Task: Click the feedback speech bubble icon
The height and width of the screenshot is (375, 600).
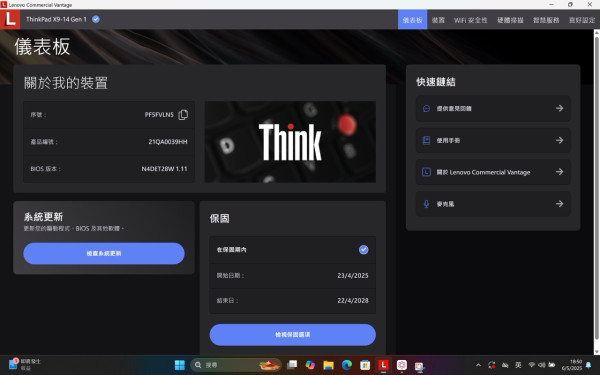Action: click(426, 109)
